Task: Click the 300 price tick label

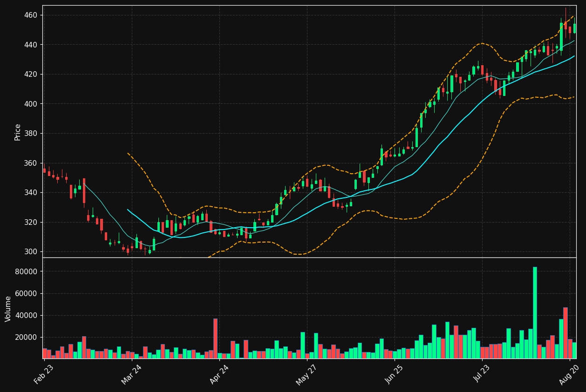Action: 32,252
